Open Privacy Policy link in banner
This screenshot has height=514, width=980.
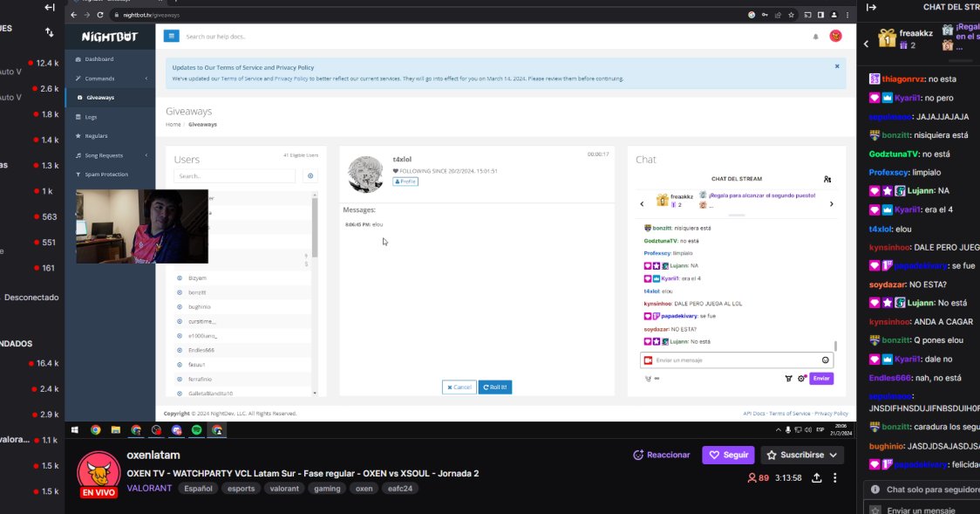(x=291, y=79)
